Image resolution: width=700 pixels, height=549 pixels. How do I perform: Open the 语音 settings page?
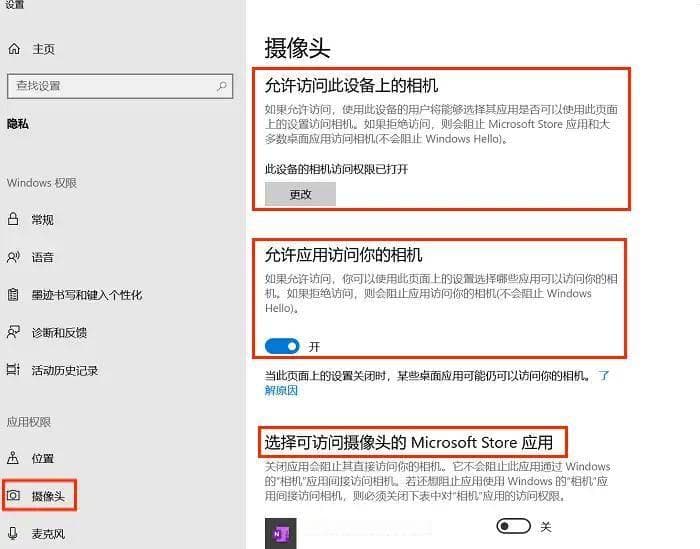tap(42, 257)
